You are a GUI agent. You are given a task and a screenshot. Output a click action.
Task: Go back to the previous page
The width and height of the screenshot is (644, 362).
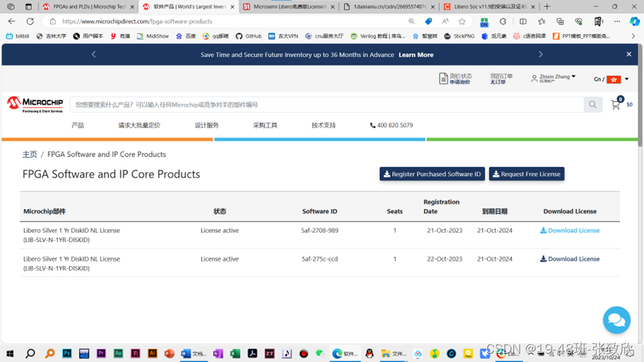click(x=12, y=22)
